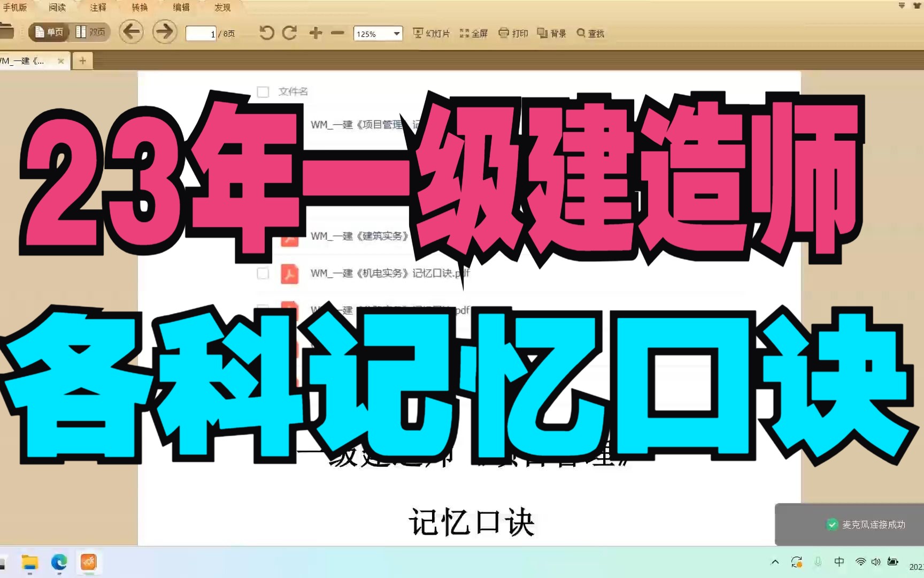
Task: Open the PDF reader taskbar icon
Action: [89, 562]
